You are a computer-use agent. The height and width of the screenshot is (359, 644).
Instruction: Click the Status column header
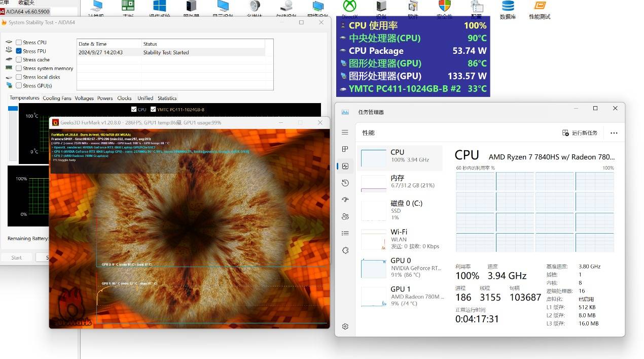pyautogui.click(x=203, y=44)
